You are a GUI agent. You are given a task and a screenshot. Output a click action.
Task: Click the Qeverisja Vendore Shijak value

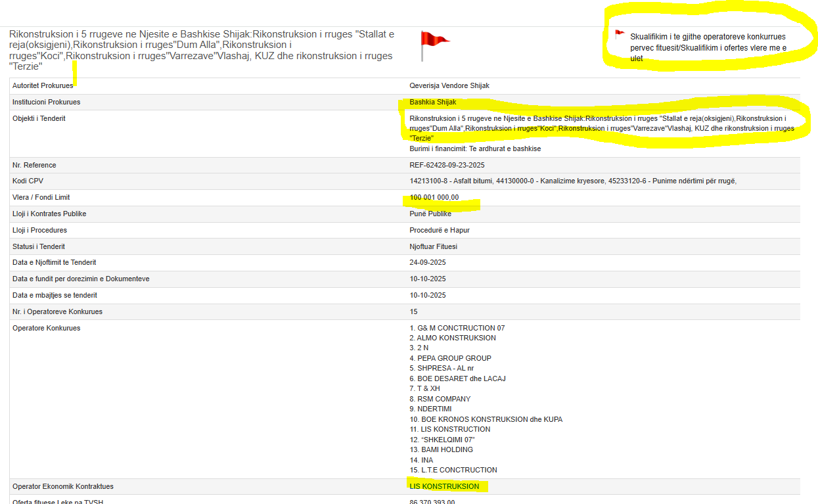(x=449, y=85)
